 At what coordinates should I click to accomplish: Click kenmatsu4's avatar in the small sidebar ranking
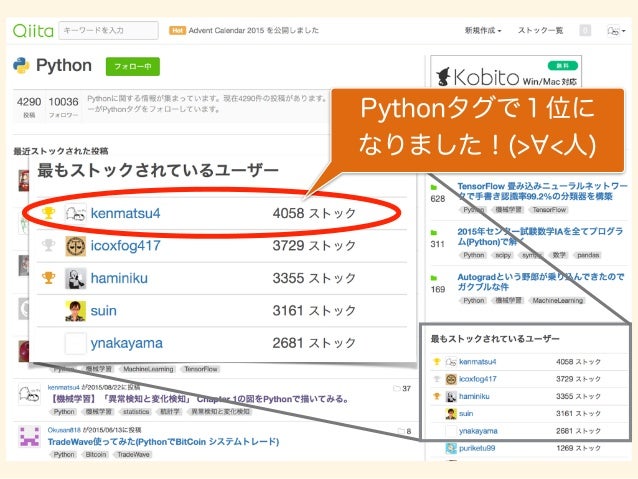point(451,362)
